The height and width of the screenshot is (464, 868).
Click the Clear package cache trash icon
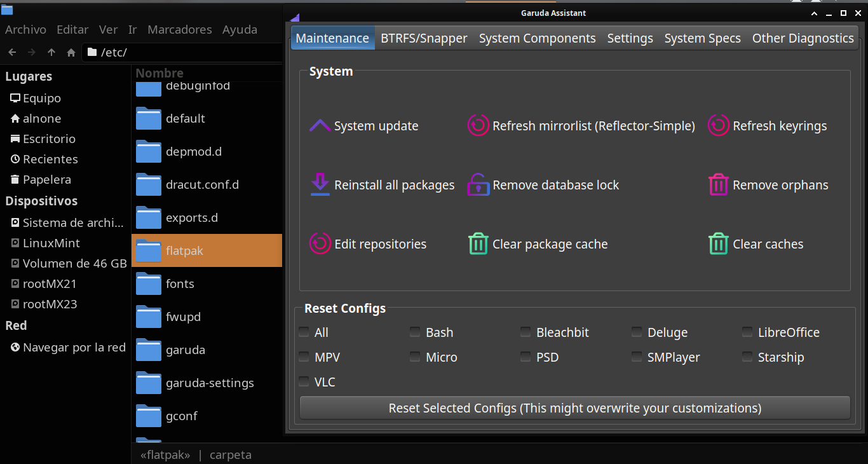[478, 244]
